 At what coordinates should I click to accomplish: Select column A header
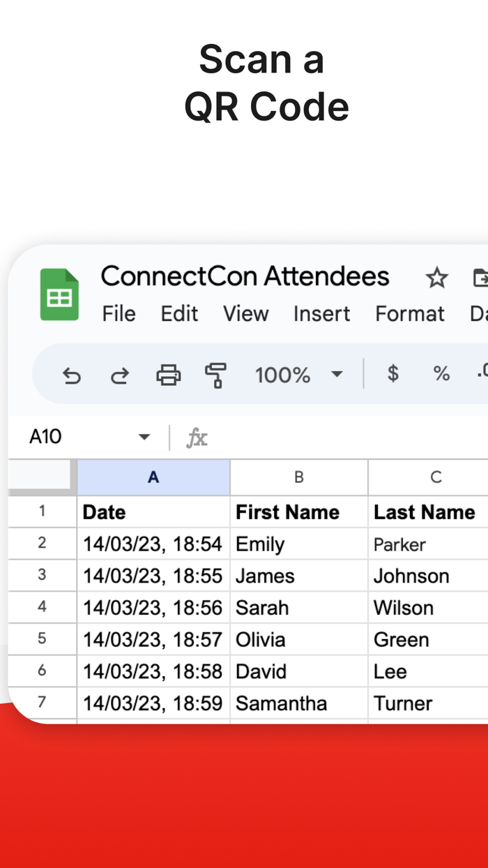click(x=153, y=477)
